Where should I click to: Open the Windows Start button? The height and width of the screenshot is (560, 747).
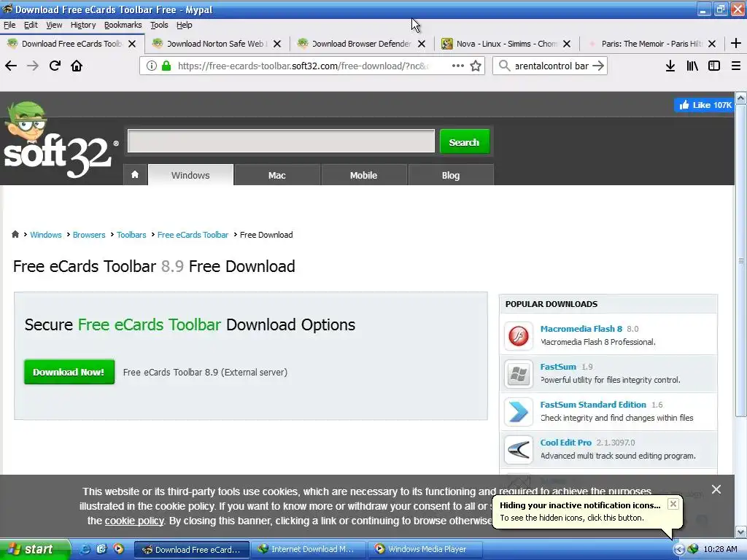(x=35, y=550)
